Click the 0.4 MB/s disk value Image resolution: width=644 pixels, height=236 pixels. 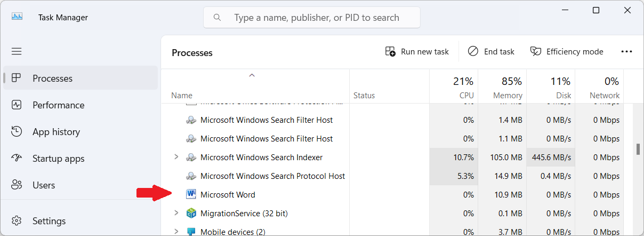(556, 176)
